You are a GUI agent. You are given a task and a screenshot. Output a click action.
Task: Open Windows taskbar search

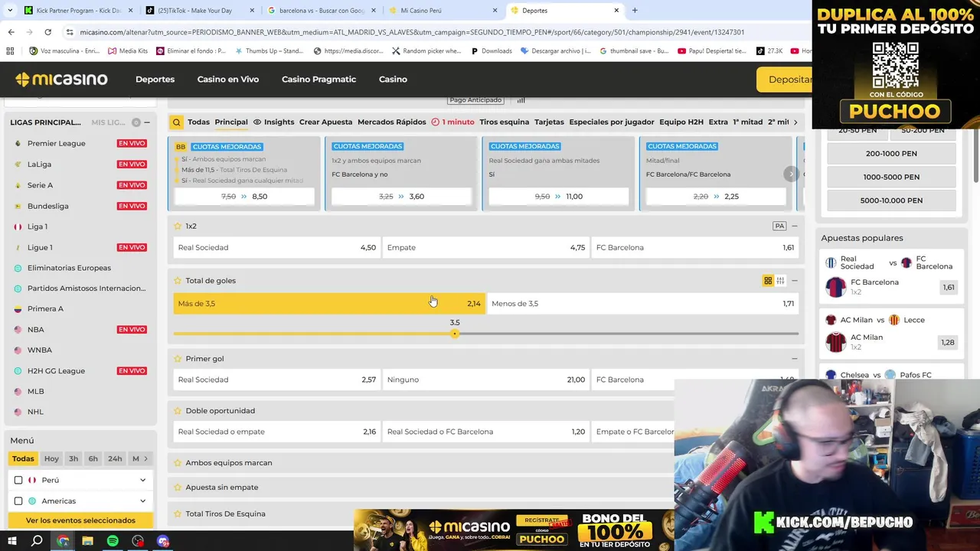tap(37, 541)
